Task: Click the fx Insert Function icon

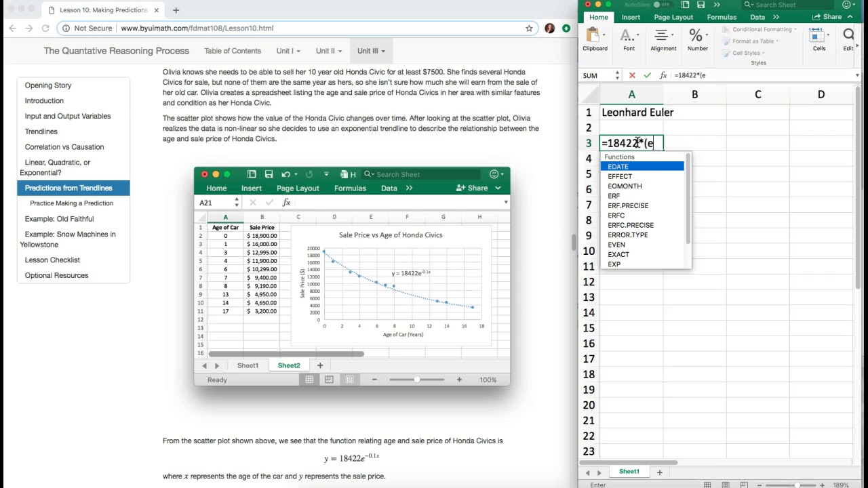Action: pyautogui.click(x=663, y=75)
